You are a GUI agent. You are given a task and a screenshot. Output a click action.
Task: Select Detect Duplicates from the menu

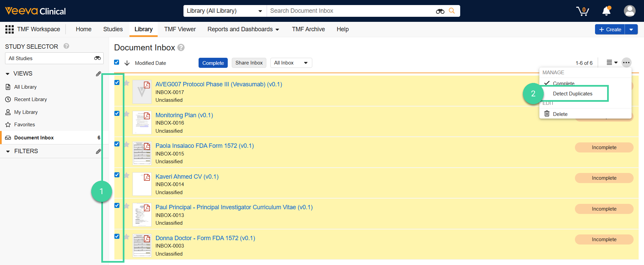[573, 94]
